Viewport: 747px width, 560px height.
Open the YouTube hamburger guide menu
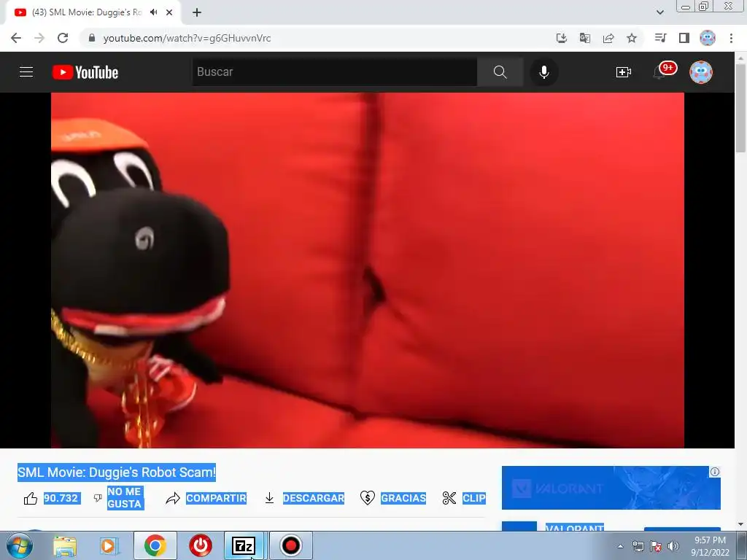pyautogui.click(x=26, y=72)
